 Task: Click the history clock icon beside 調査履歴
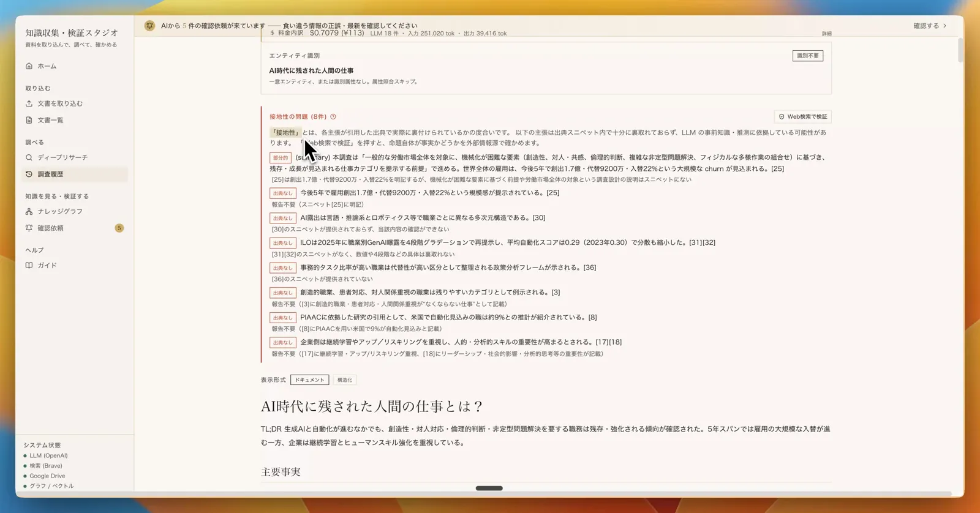click(x=29, y=174)
